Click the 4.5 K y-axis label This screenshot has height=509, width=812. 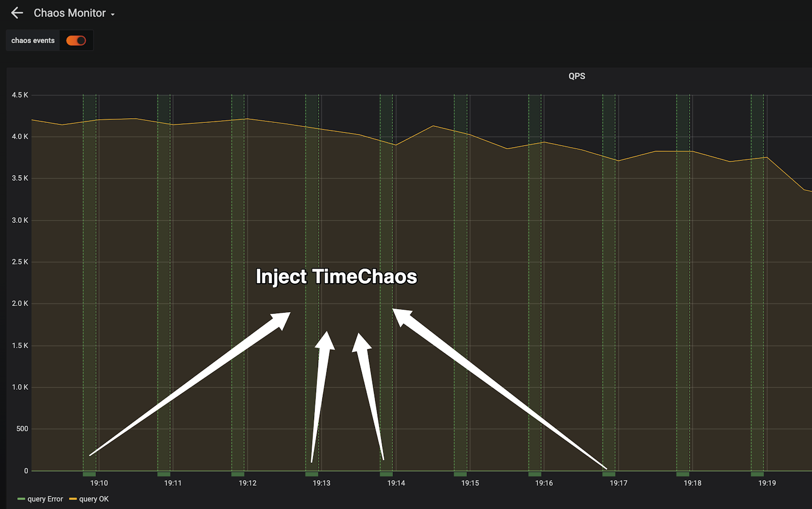(x=20, y=95)
